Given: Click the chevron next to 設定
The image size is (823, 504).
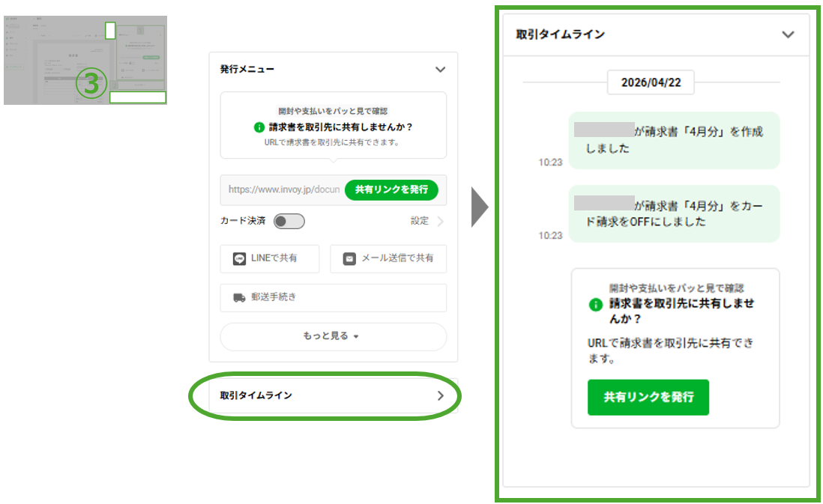Looking at the screenshot, I should [x=441, y=222].
